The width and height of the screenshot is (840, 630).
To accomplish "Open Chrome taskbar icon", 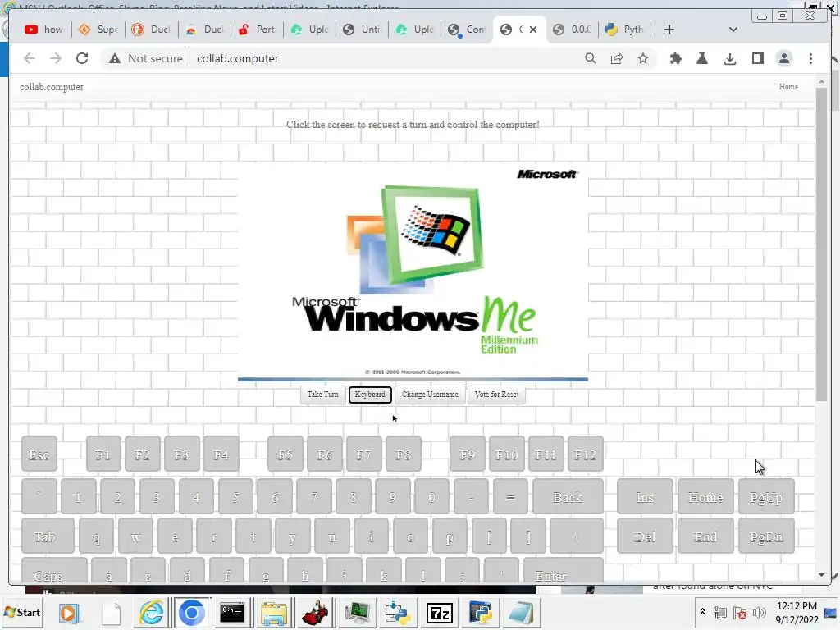I will (192, 613).
